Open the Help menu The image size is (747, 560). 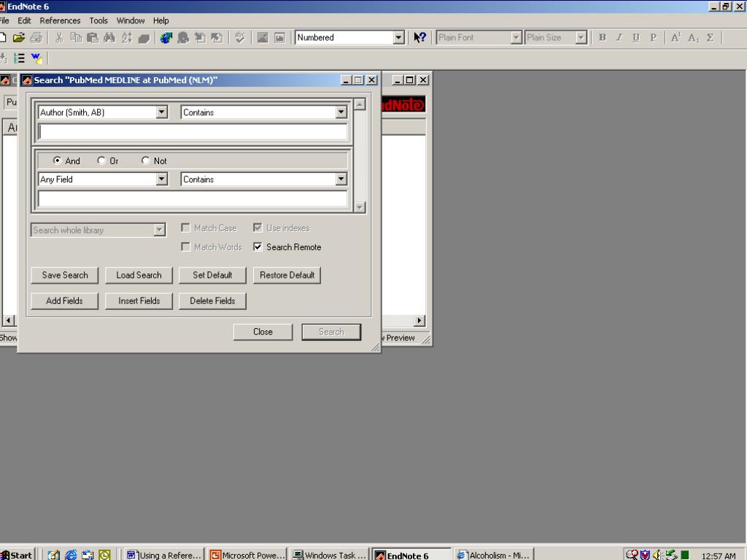pyautogui.click(x=160, y=20)
